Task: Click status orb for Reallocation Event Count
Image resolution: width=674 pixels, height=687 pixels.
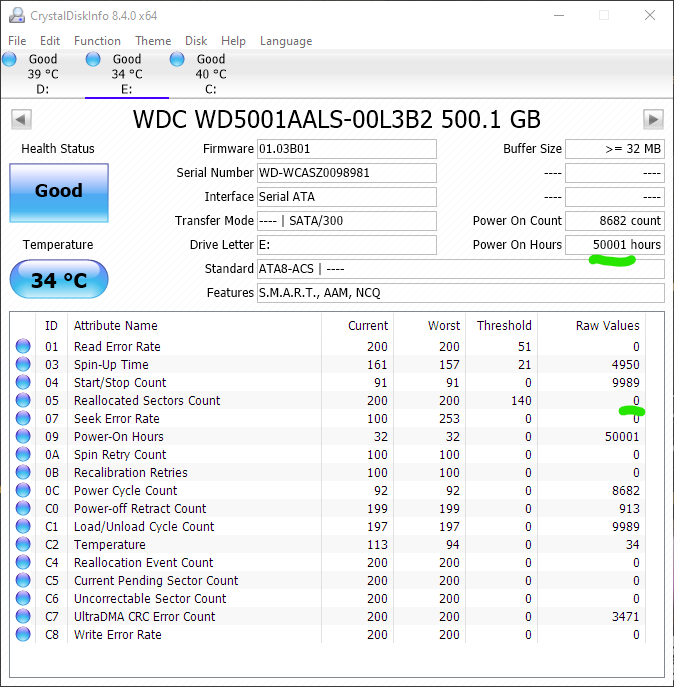Action: pyautogui.click(x=23, y=562)
